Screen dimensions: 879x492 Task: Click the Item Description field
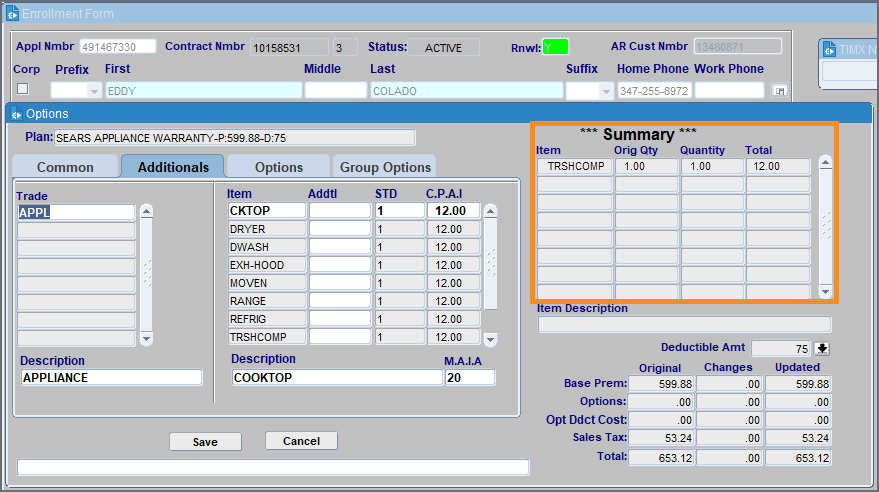pyautogui.click(x=684, y=324)
